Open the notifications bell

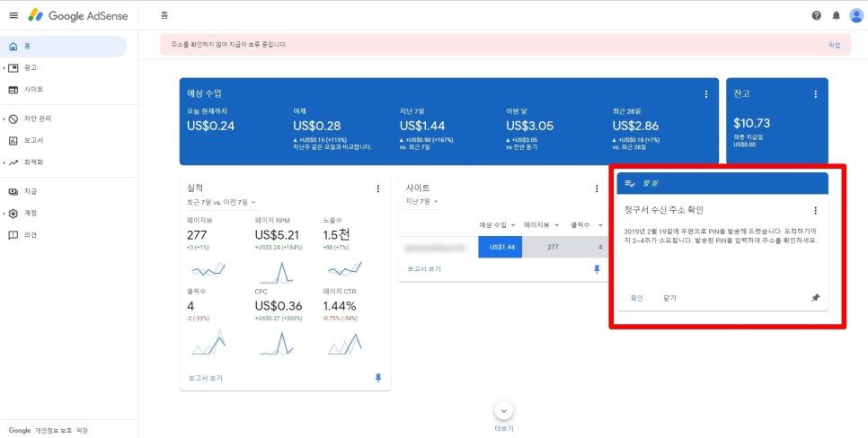[836, 15]
